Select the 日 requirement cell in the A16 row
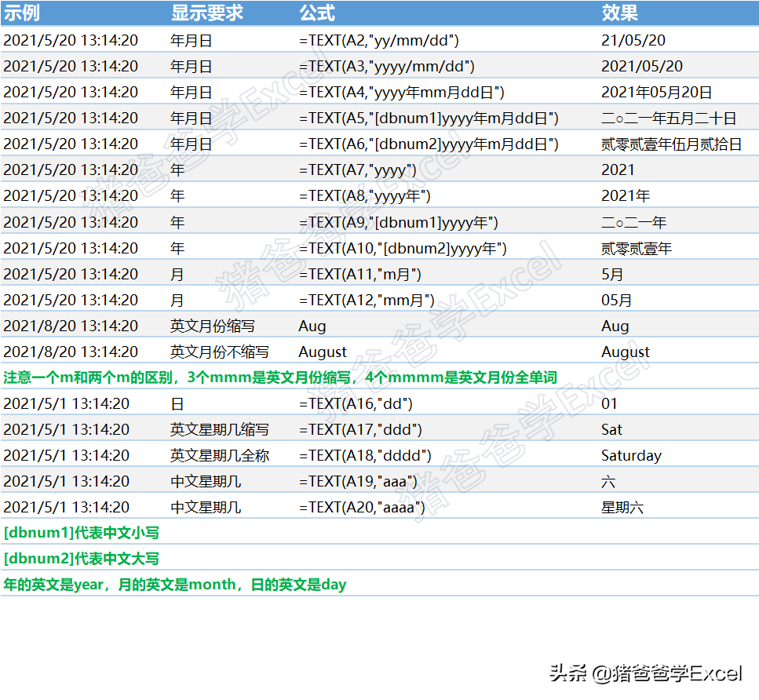Image resolution: width=759 pixels, height=700 pixels. coord(177,403)
